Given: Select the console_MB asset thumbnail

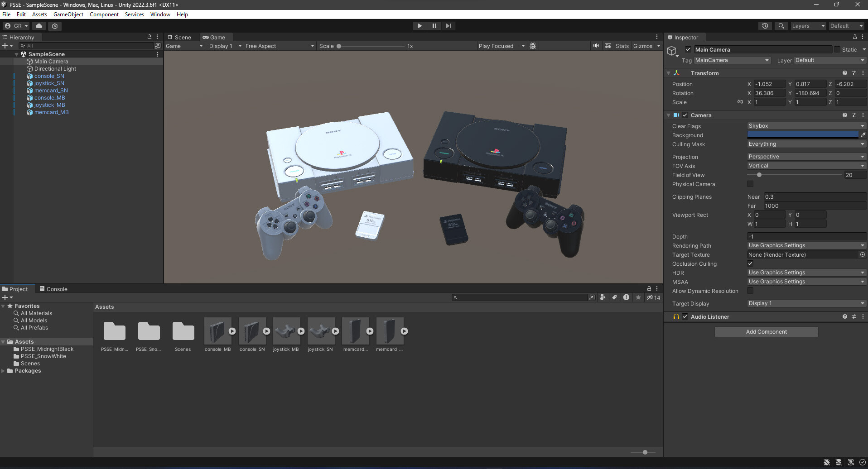Looking at the screenshot, I should (217, 331).
